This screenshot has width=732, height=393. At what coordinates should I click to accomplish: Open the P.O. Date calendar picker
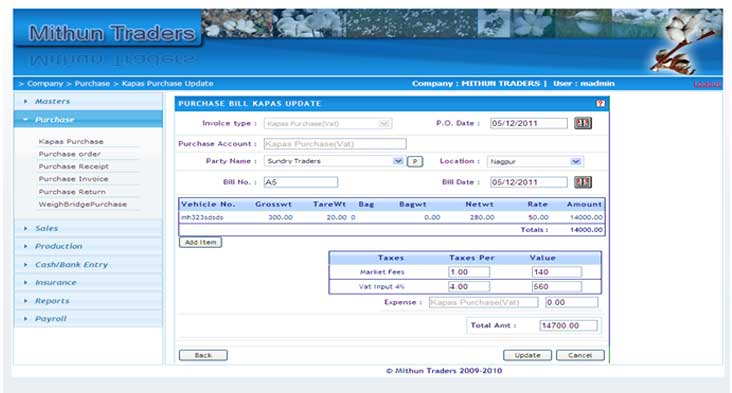583,123
